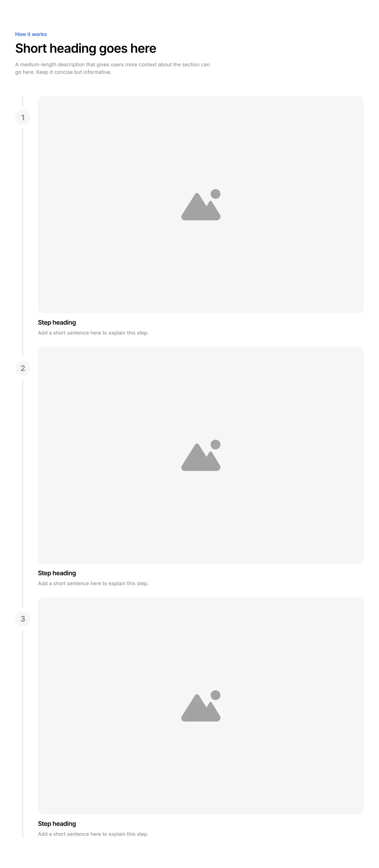The height and width of the screenshot is (868, 379).
Task: Select the step number 2 circle badge
Action: coord(23,368)
